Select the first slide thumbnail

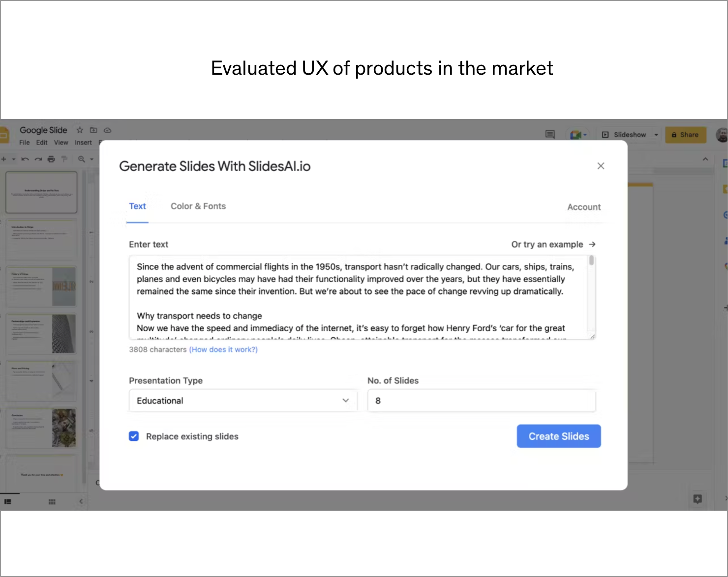point(41,192)
